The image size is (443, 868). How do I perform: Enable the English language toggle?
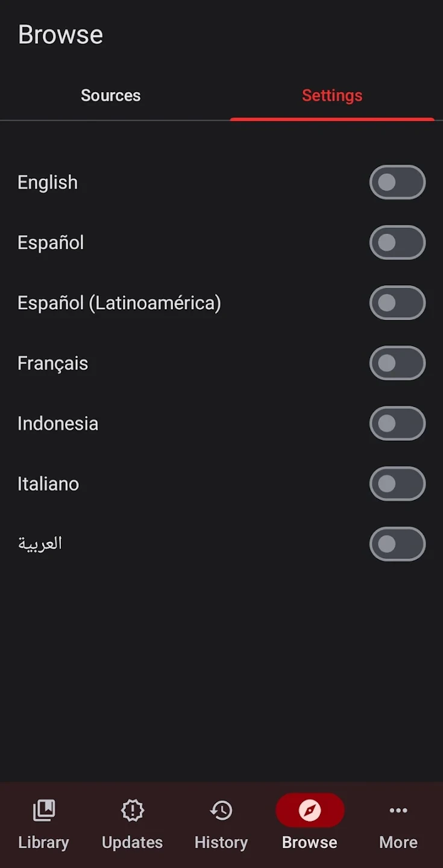click(x=397, y=182)
